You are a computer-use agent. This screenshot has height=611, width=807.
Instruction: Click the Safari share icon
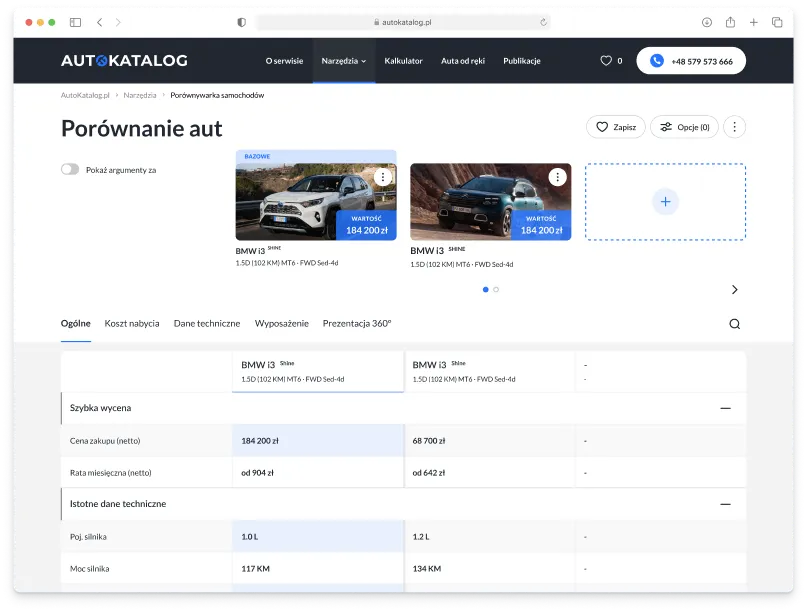730,22
